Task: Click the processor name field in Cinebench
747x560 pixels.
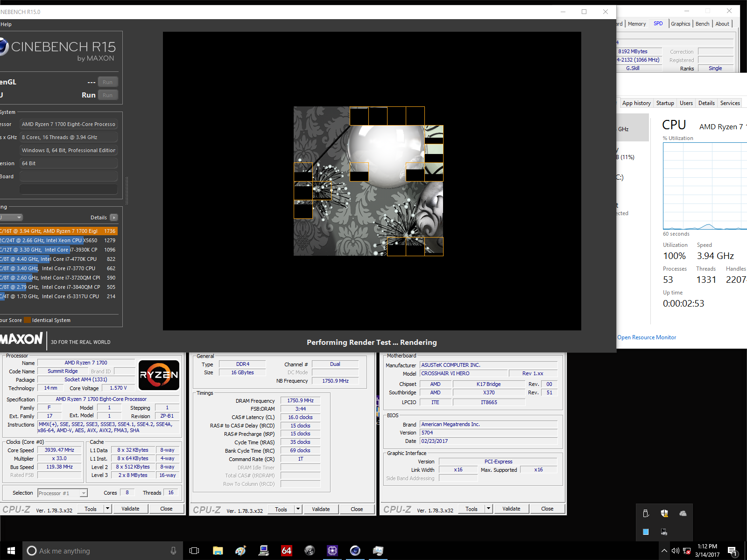Action: click(69, 124)
